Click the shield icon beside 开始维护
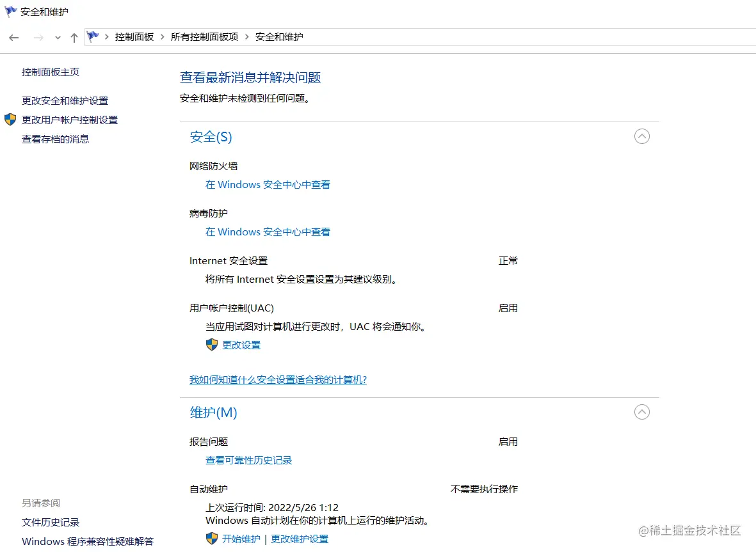 point(211,539)
